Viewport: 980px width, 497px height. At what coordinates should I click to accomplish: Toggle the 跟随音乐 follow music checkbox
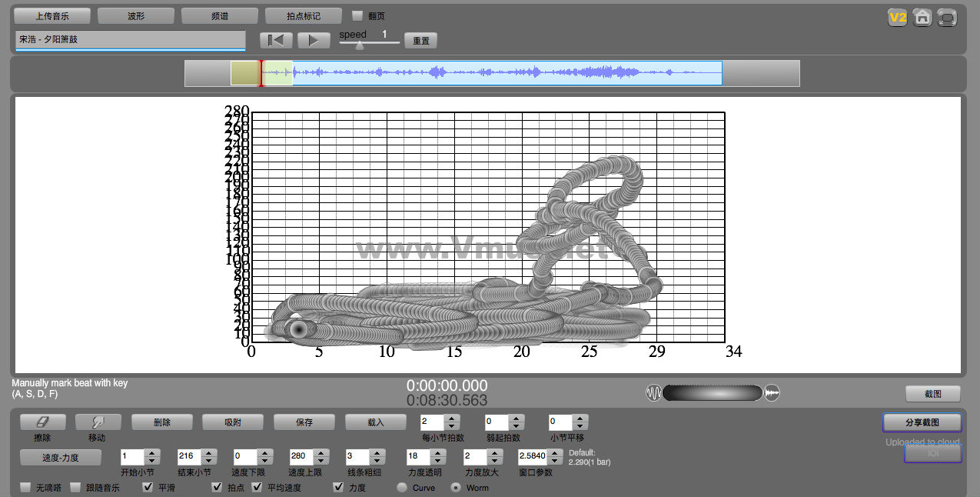pyautogui.click(x=75, y=487)
